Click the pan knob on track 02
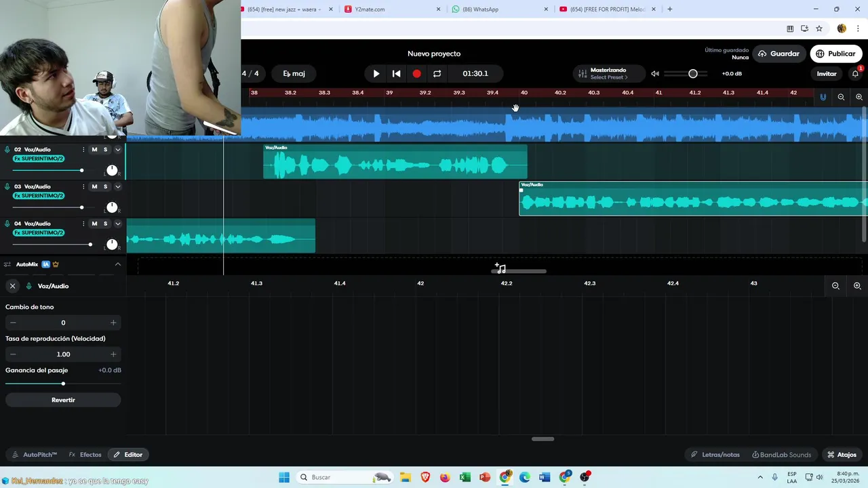The image size is (868, 488). point(112,170)
